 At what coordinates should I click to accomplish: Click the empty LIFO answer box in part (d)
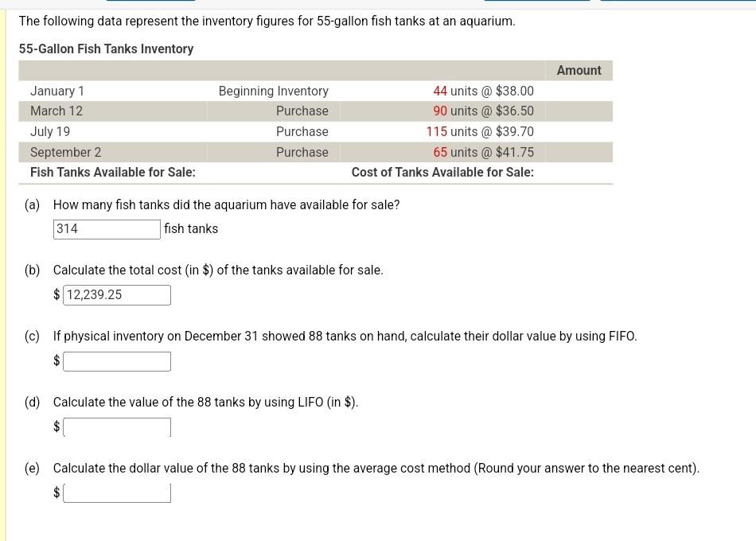[116, 426]
